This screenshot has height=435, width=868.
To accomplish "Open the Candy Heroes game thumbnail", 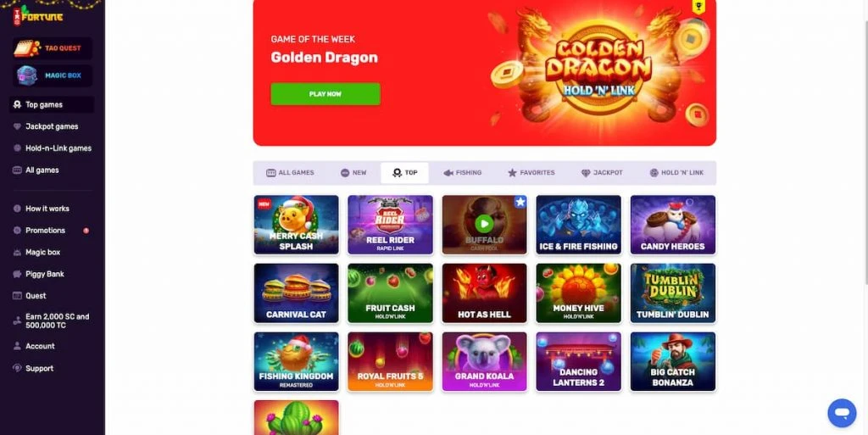I will coord(672,225).
